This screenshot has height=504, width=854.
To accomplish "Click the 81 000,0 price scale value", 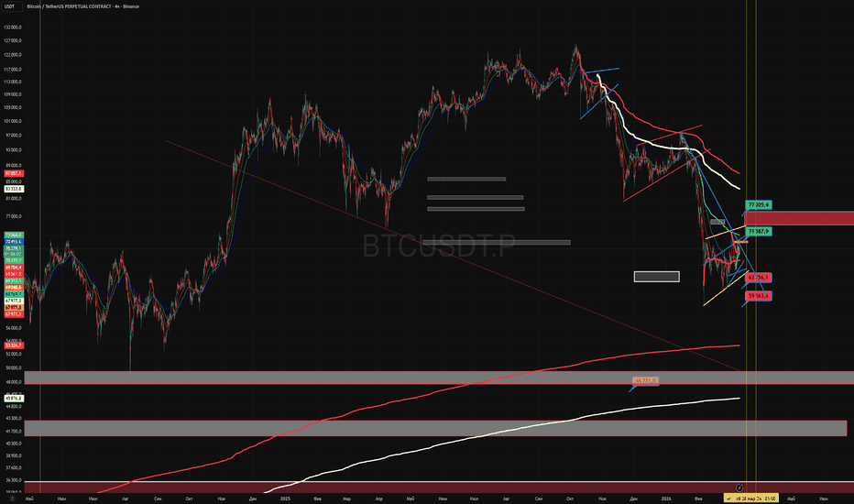I will pyautogui.click(x=13, y=199).
